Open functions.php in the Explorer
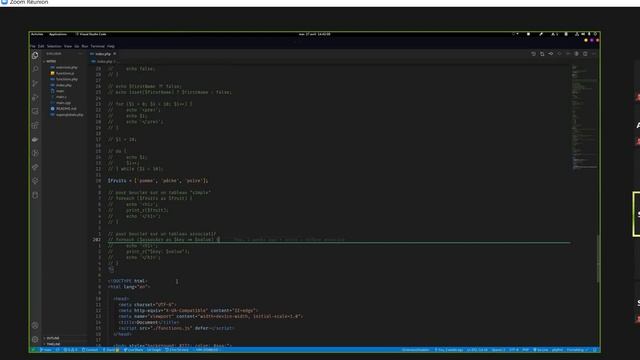The height and width of the screenshot is (360, 640). point(66,79)
